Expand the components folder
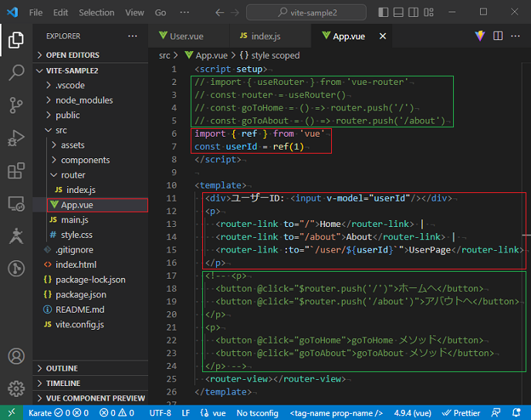531x420 pixels. pos(90,160)
